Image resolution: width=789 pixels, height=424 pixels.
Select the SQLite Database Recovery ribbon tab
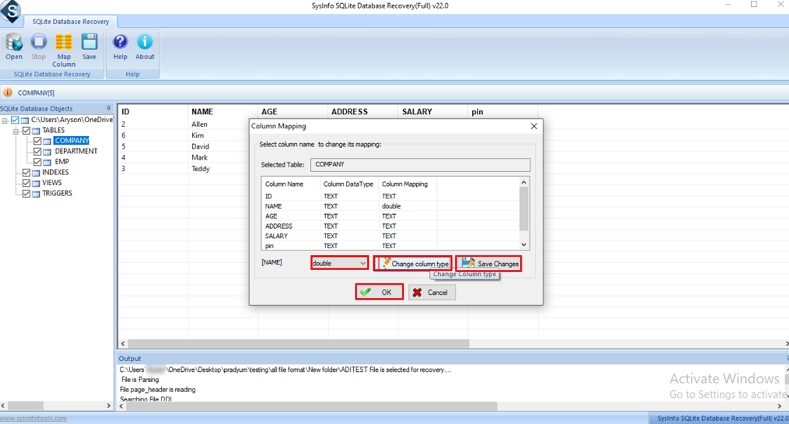coord(71,21)
